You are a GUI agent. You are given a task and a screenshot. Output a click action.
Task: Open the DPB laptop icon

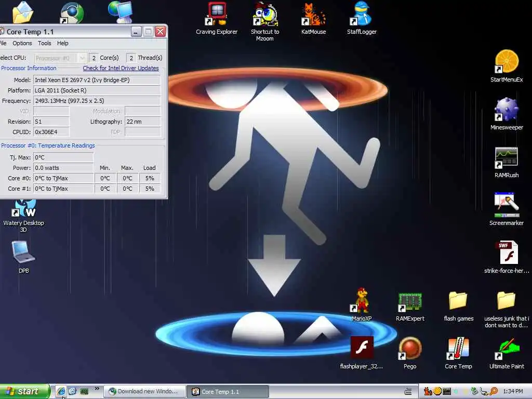point(23,252)
